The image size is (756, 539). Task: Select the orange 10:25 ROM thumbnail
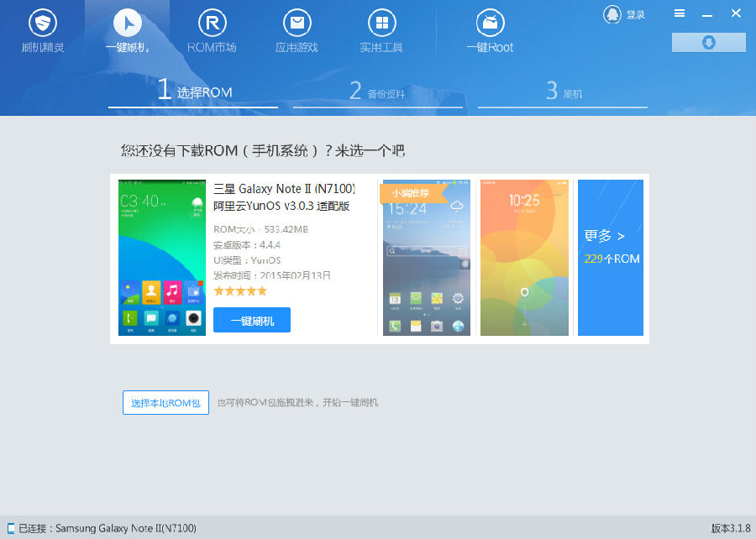[x=524, y=258]
